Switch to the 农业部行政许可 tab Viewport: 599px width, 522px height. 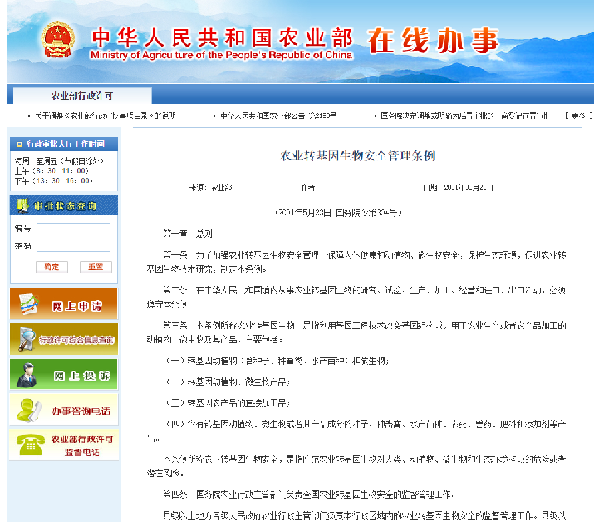82,96
